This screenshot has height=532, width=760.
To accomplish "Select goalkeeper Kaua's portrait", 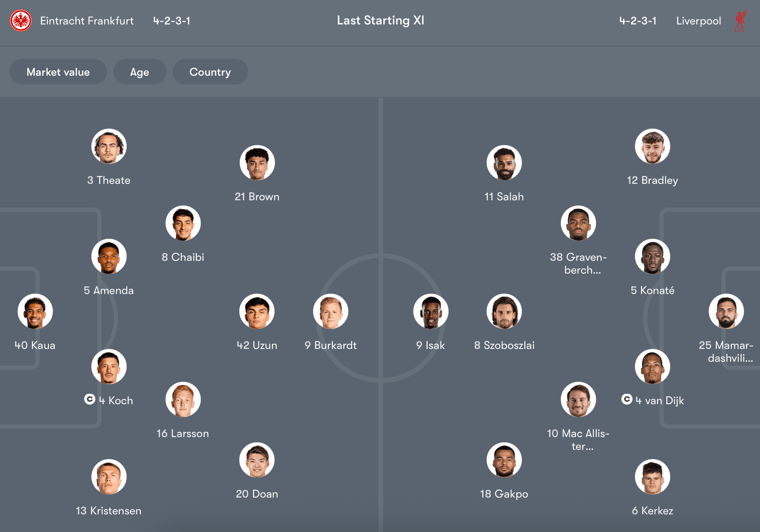I will point(35,312).
